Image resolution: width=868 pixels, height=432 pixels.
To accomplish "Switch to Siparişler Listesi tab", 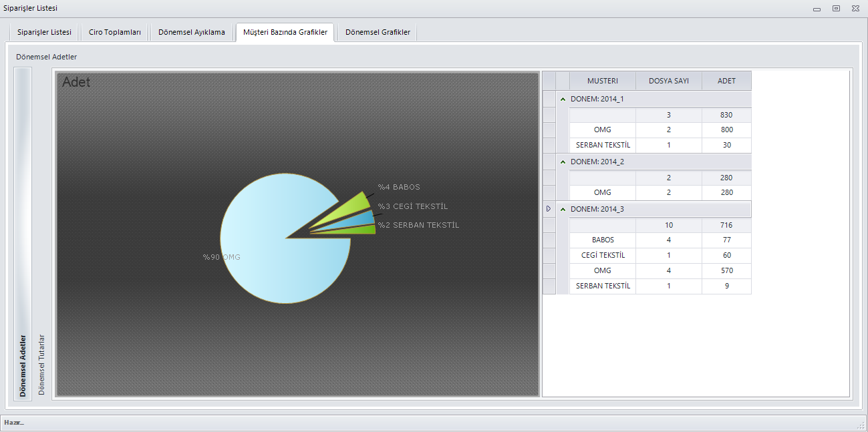I will pyautogui.click(x=44, y=32).
